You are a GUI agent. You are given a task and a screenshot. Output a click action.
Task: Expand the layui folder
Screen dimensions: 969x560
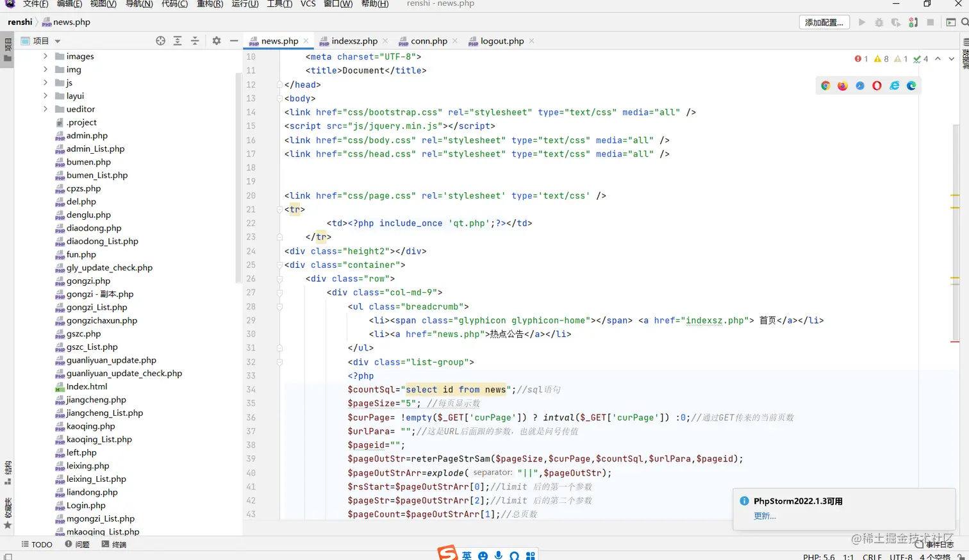click(45, 96)
